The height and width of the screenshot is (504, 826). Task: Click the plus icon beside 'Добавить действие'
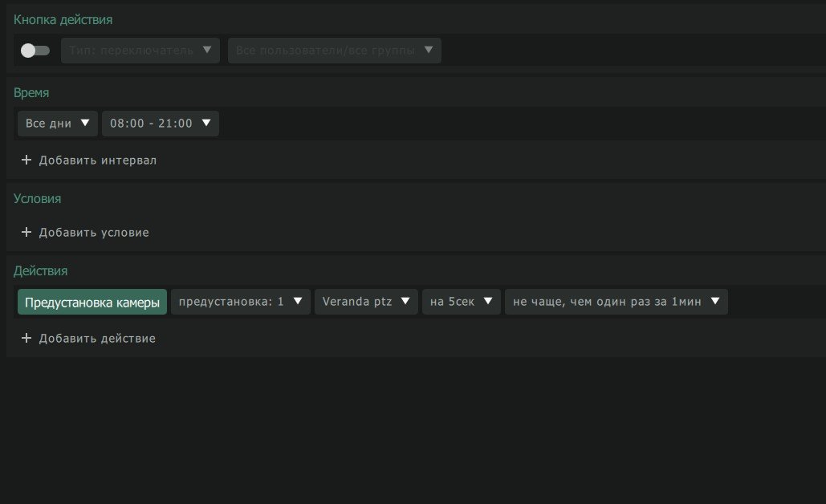(x=26, y=338)
